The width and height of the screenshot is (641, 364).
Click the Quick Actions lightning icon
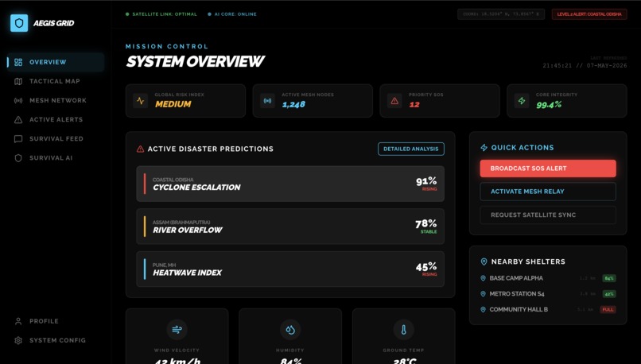tap(484, 148)
